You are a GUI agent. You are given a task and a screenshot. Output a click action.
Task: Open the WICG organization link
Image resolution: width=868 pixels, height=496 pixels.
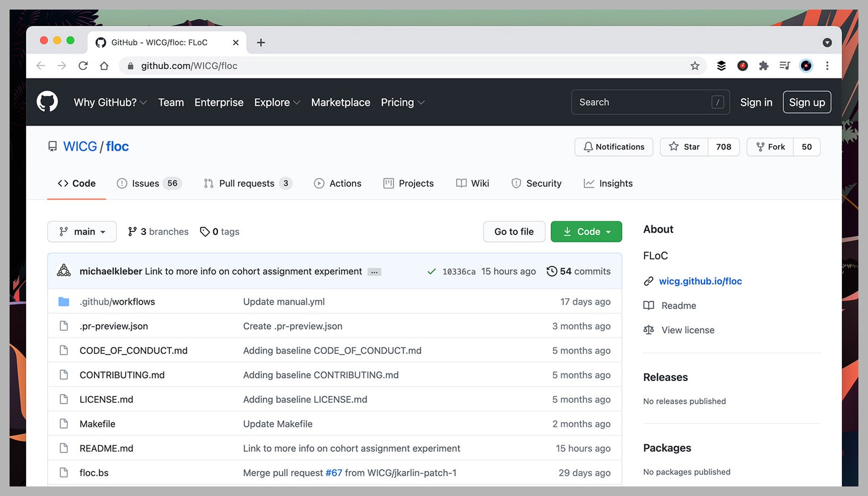tap(80, 146)
